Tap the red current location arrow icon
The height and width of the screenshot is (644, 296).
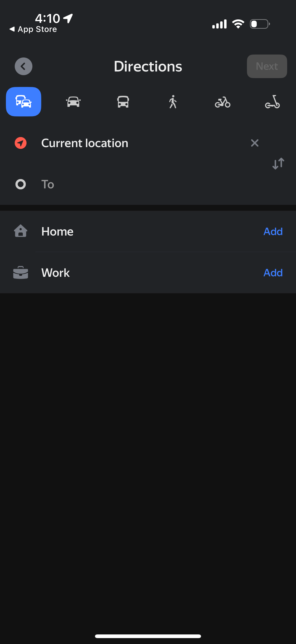tap(20, 143)
